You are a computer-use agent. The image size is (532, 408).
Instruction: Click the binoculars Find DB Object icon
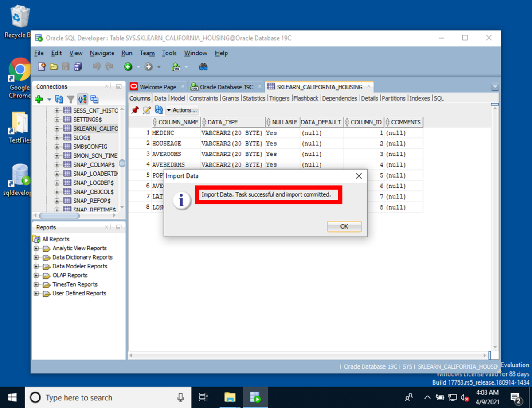203,67
